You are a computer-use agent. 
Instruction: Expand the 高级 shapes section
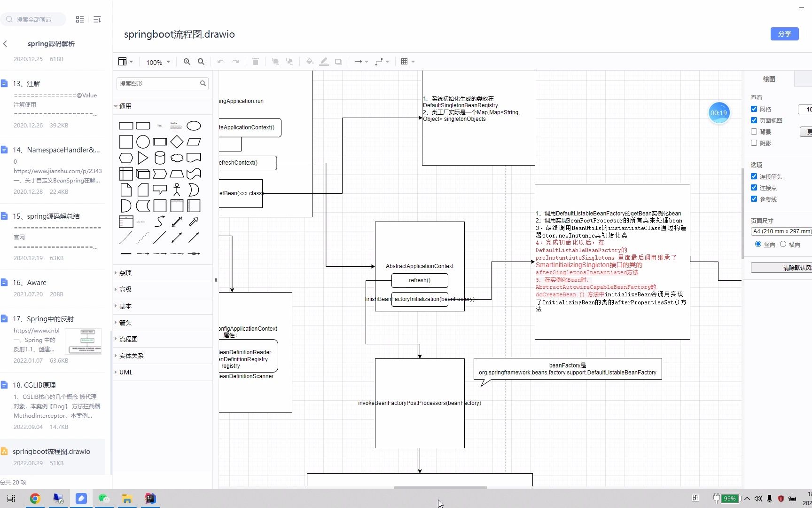[163, 289]
